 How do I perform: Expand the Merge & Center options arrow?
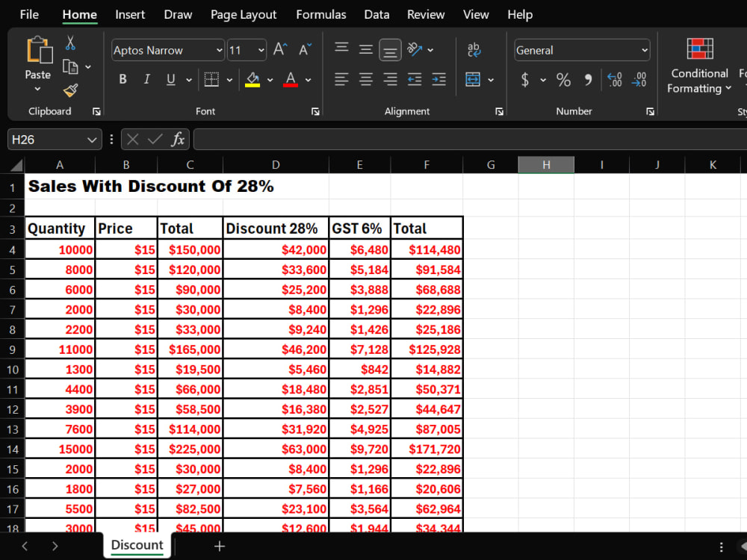tap(491, 80)
